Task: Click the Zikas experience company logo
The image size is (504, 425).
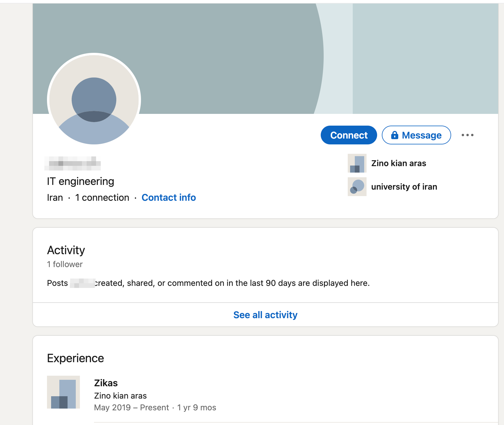Action: coord(63,392)
